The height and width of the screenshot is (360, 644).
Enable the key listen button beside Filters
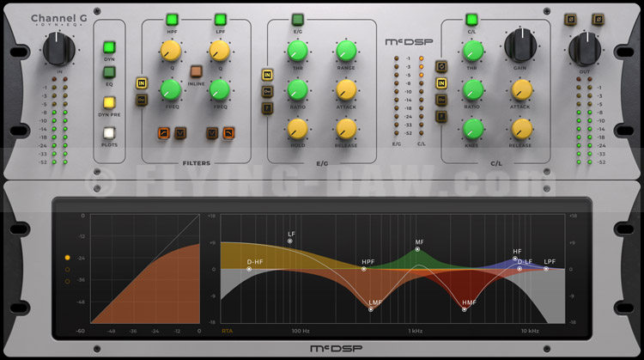coord(142,100)
